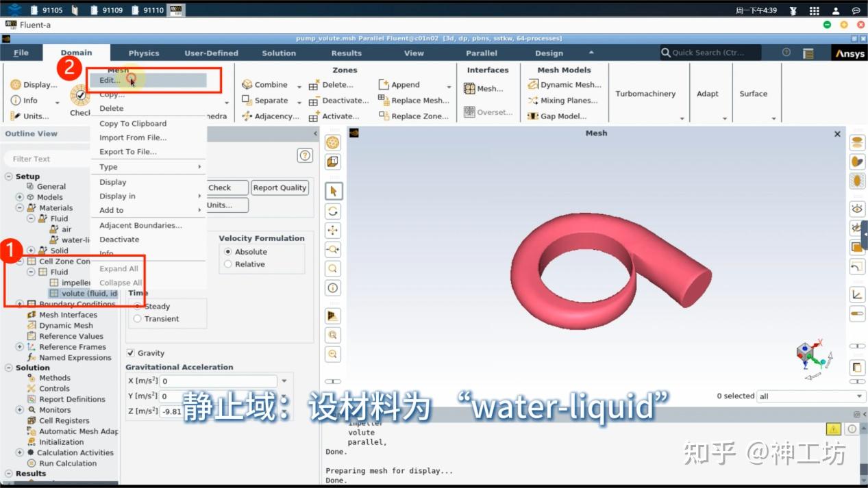Open the help question mark in task page
This screenshot has height=488, width=868.
305,155
